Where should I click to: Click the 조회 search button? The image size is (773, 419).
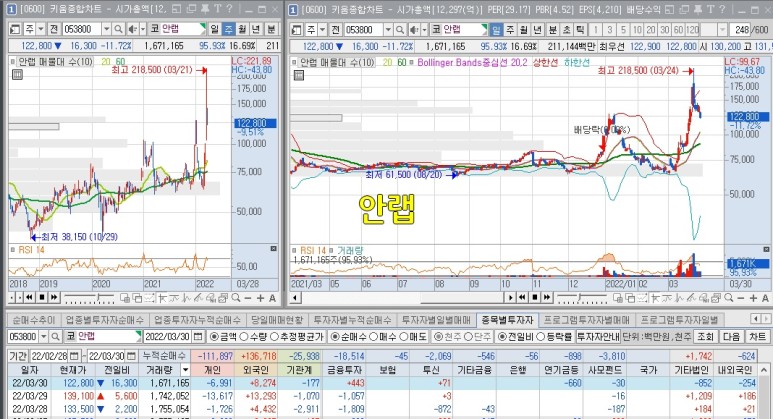(x=705, y=337)
